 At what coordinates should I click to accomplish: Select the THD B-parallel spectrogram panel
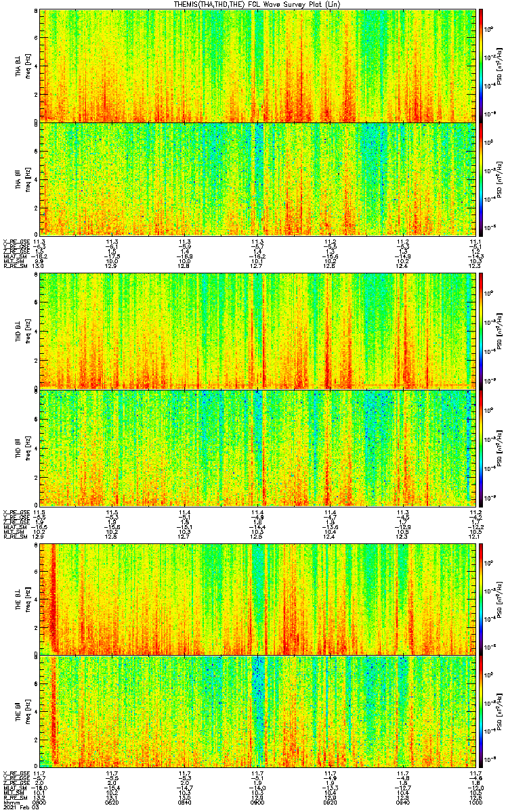(256, 447)
